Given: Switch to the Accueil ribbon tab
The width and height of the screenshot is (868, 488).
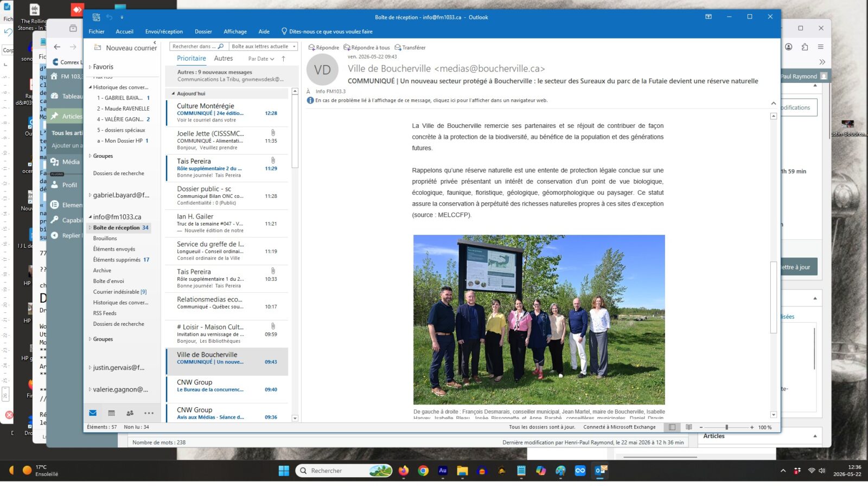Looking at the screenshot, I should point(124,31).
